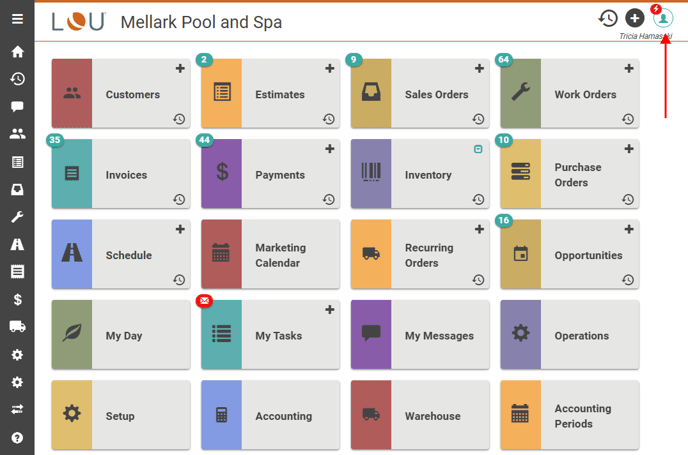Click the dollar sign icon in the sidebar
The image size is (688, 455).
(17, 299)
